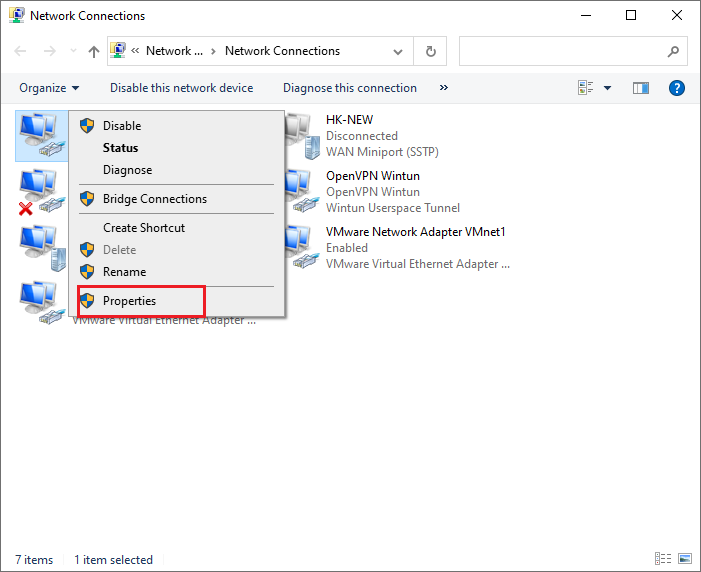The image size is (701, 572).
Task: Click shield icon beside Delete
Action: [x=87, y=250]
